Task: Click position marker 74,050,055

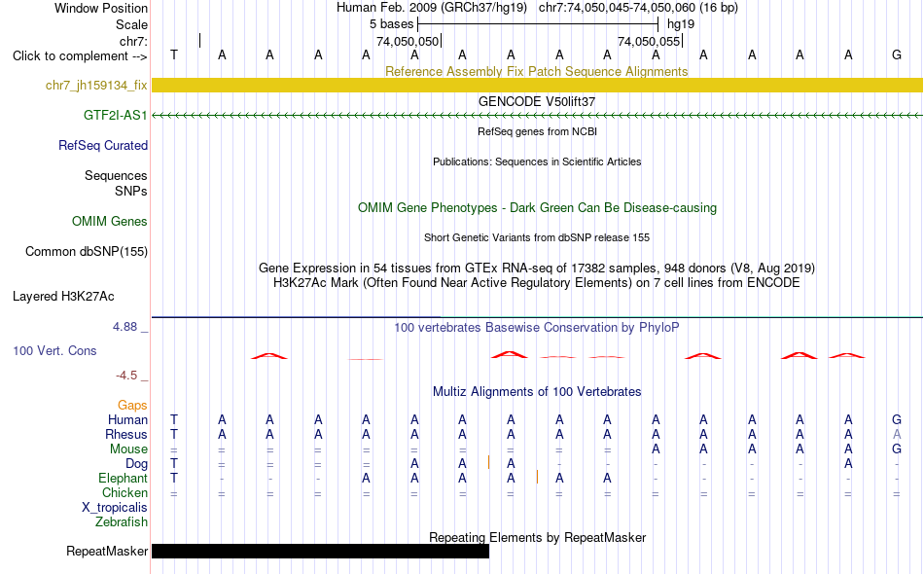Action: (x=649, y=41)
